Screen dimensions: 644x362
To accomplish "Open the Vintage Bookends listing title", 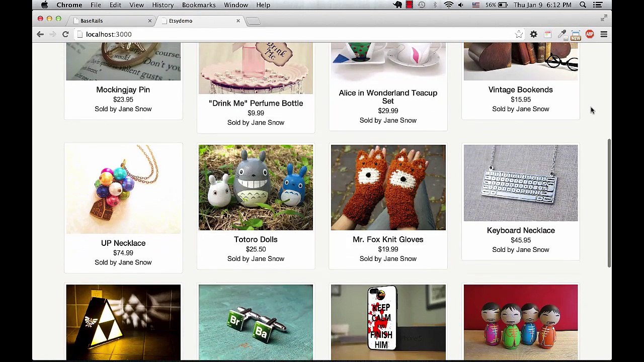I will [x=521, y=89].
